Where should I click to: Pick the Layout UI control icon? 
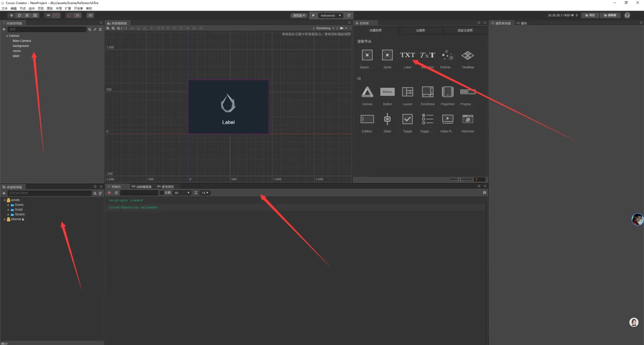pos(408,92)
